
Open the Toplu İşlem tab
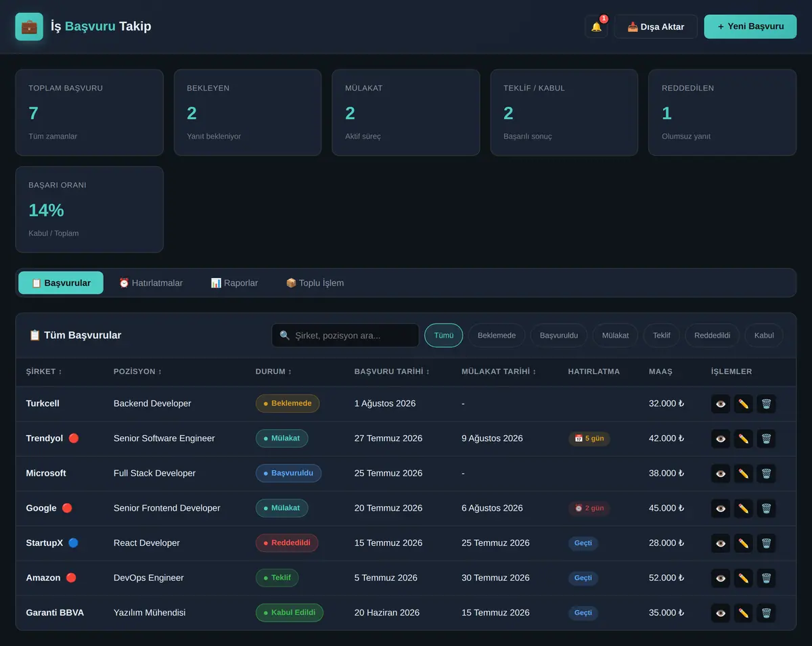point(315,283)
